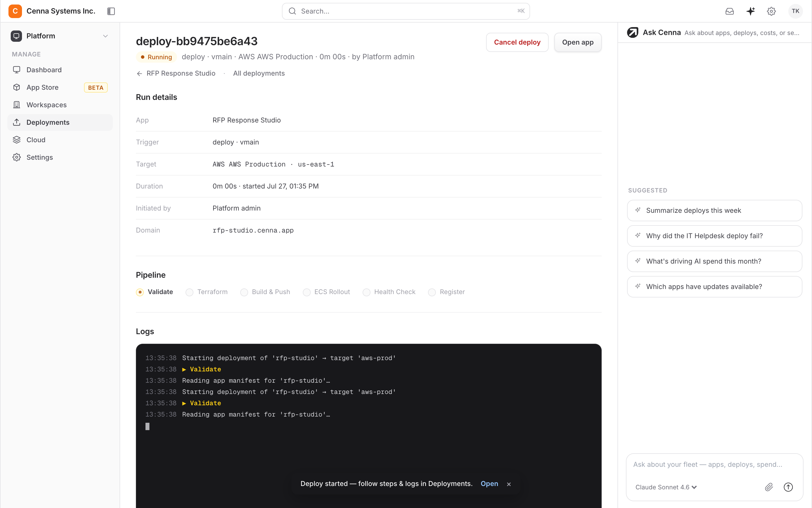The image size is (812, 508).
Task: Click the Settings gear icon in the sidebar
Action: click(x=16, y=157)
